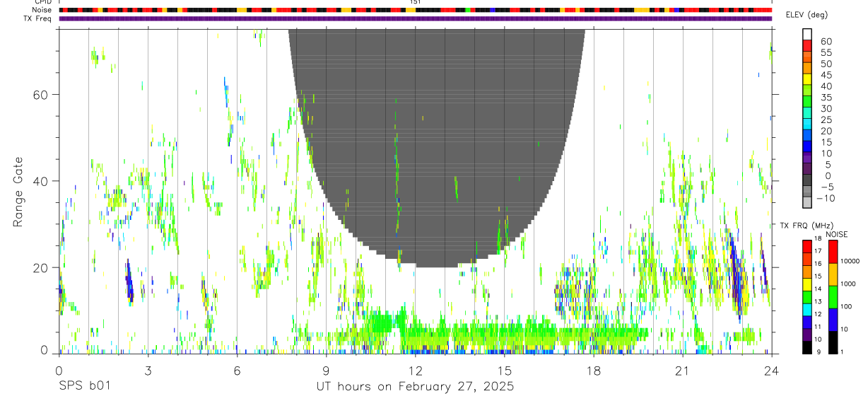Click the x-axis tick label '12'

[x=415, y=371]
